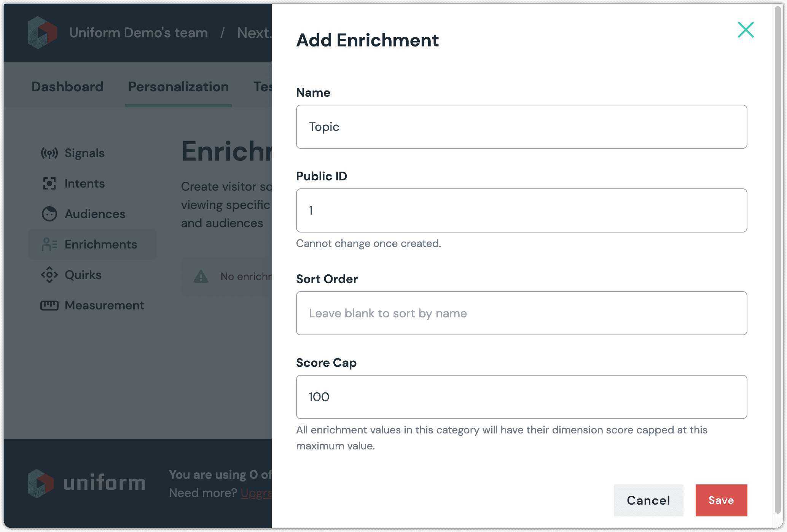Open the Personalization tab
787x532 pixels.
178,87
